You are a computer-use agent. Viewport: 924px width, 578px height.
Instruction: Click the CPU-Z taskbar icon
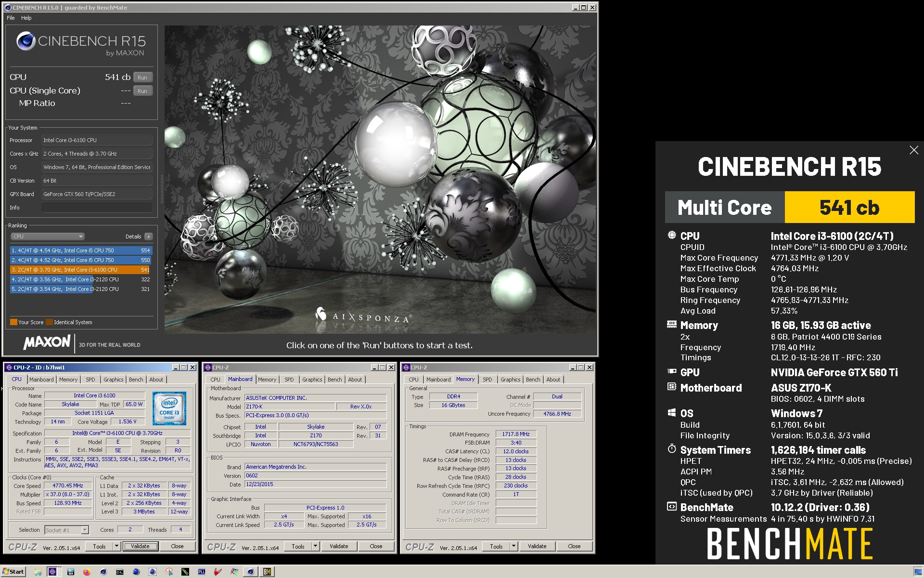pyautogui.click(x=52, y=572)
